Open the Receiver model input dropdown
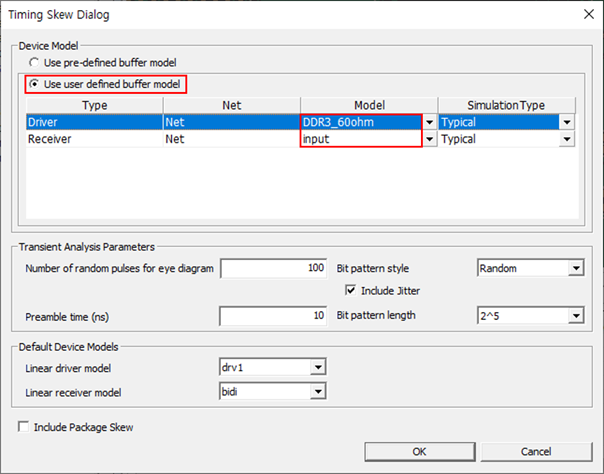Image resolution: width=604 pixels, height=474 pixels. (429, 140)
